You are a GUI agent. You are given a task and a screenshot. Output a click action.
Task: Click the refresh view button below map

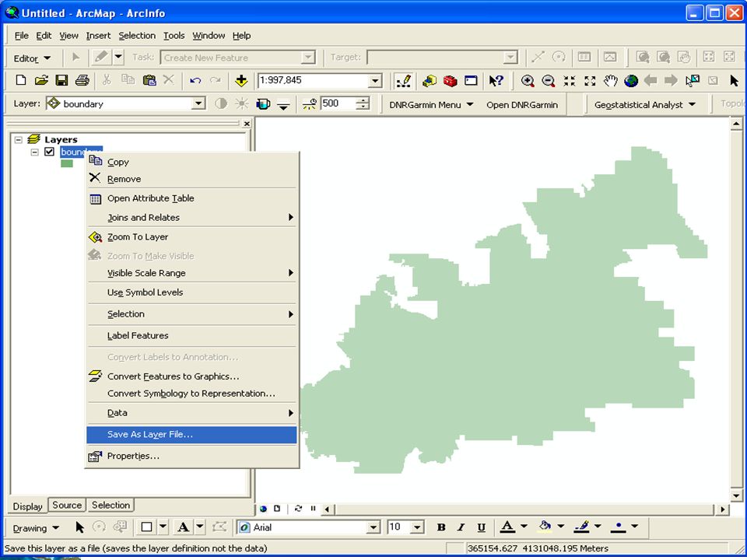pos(298,509)
